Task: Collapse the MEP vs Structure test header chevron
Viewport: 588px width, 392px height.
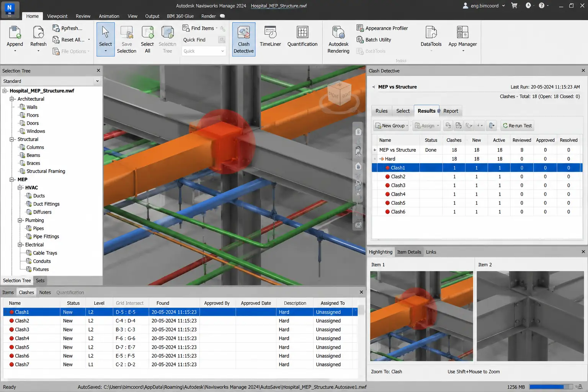Action: (x=374, y=87)
